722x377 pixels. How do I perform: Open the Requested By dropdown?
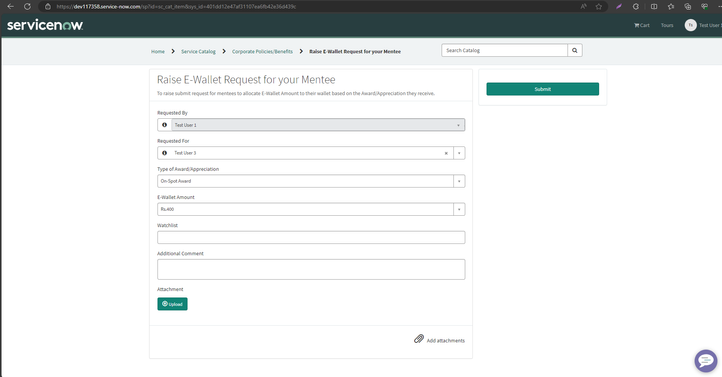click(x=318, y=125)
